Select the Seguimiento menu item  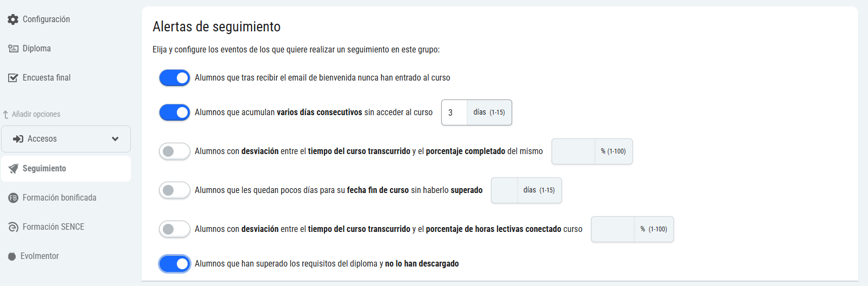pos(65,169)
